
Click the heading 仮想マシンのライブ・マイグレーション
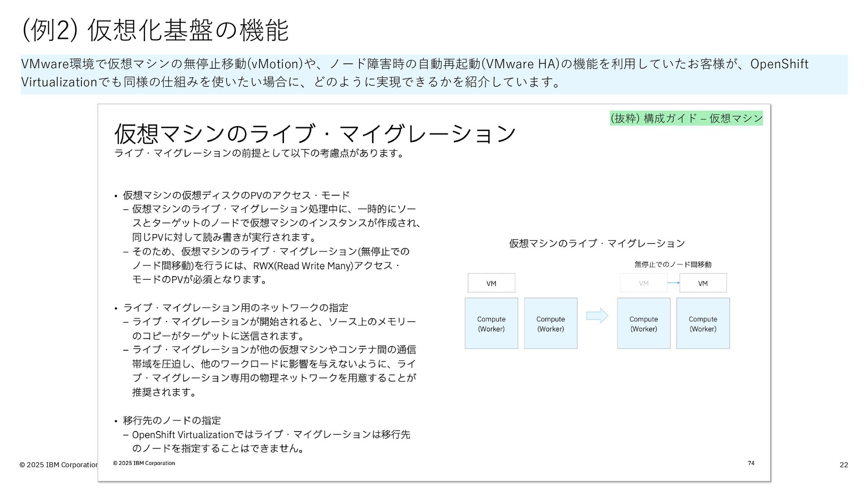click(x=315, y=133)
